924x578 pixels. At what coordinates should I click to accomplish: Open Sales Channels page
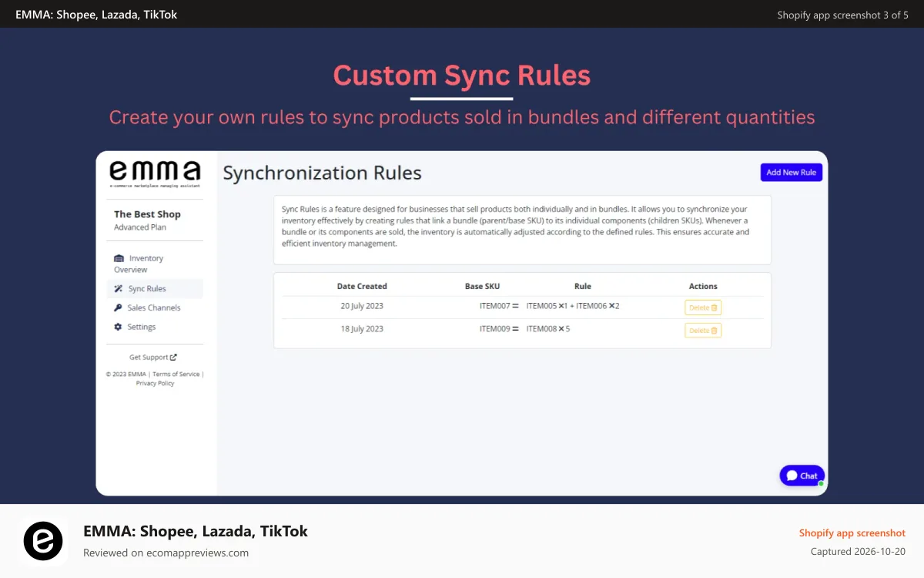coord(147,307)
